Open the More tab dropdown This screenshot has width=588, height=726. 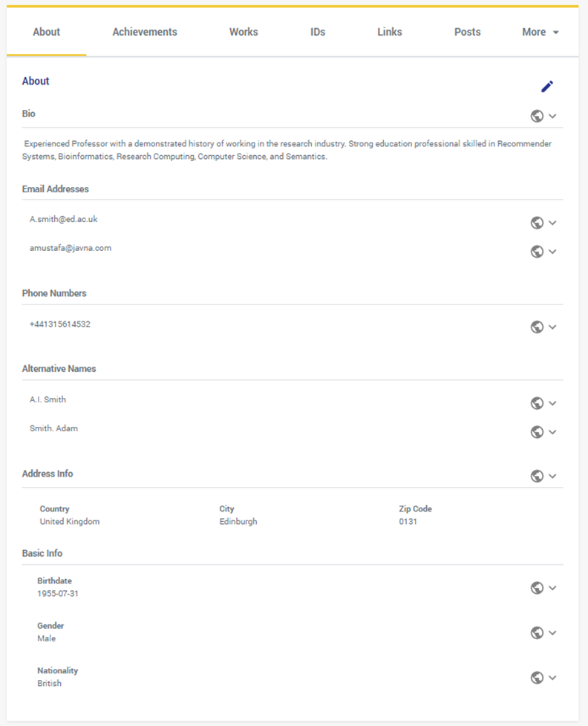click(540, 32)
